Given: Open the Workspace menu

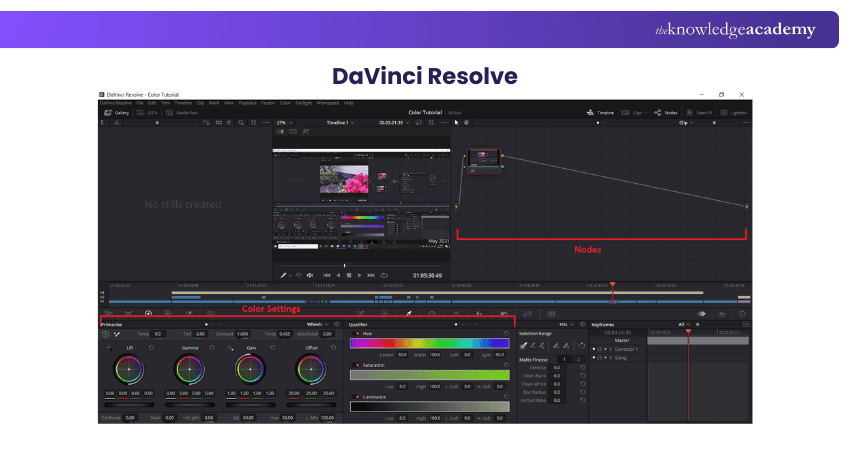Looking at the screenshot, I should pyautogui.click(x=327, y=103).
